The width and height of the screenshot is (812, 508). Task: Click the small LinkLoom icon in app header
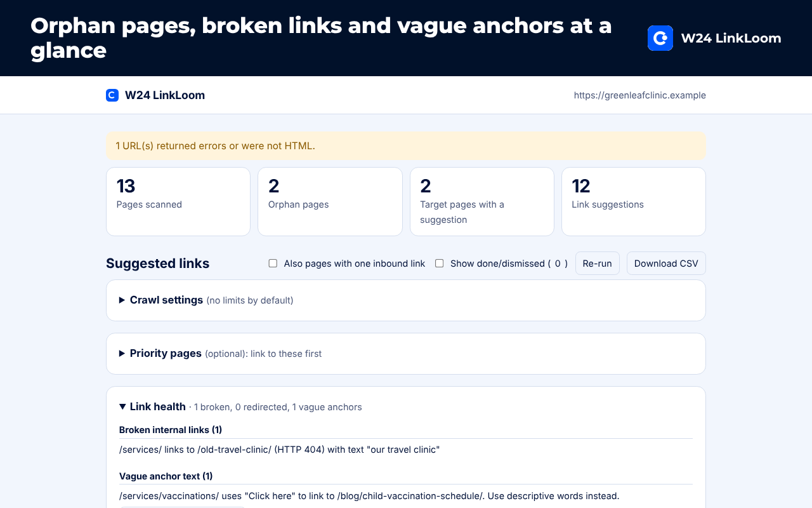click(x=112, y=95)
